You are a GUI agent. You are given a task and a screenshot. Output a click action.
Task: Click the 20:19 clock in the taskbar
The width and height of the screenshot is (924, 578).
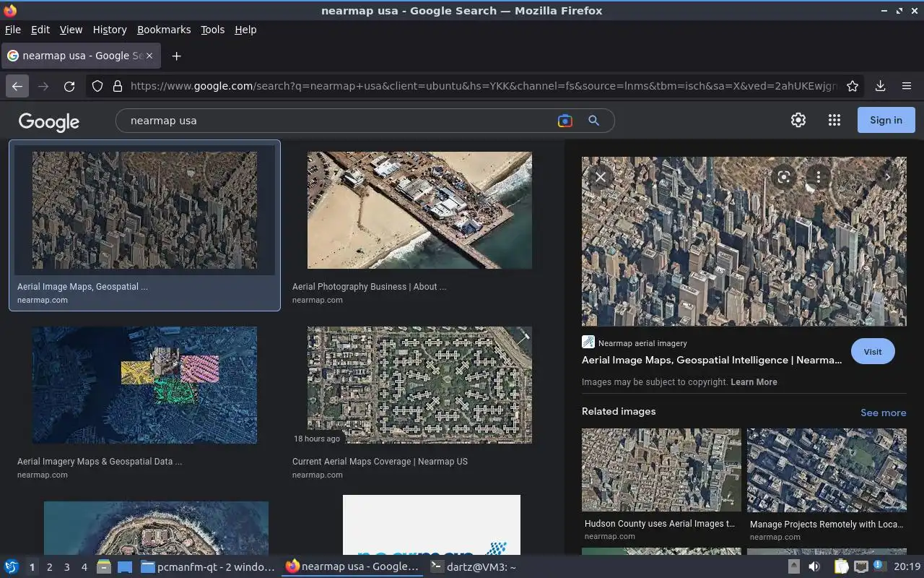coord(907,567)
